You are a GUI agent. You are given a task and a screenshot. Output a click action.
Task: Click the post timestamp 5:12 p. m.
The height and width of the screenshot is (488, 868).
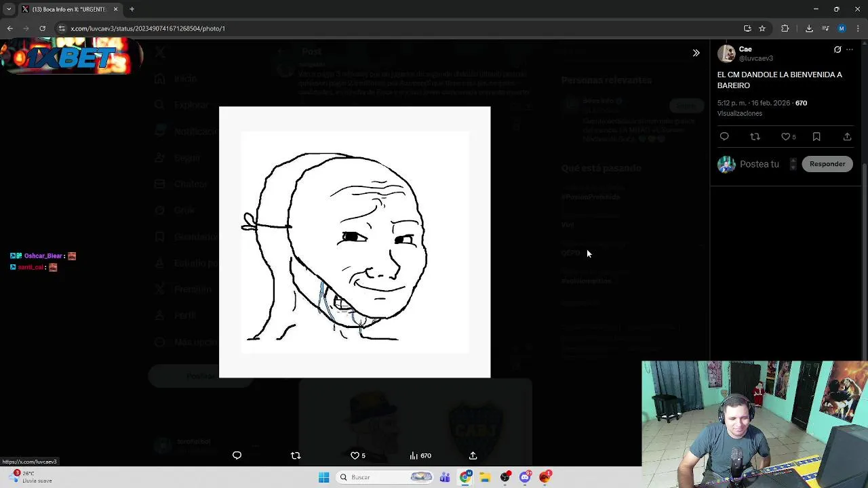click(753, 103)
